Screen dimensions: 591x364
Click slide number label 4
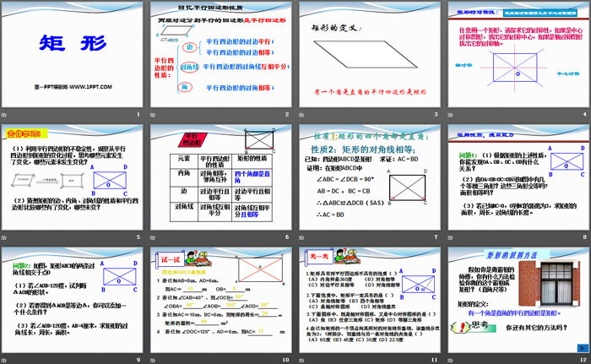pos(585,114)
